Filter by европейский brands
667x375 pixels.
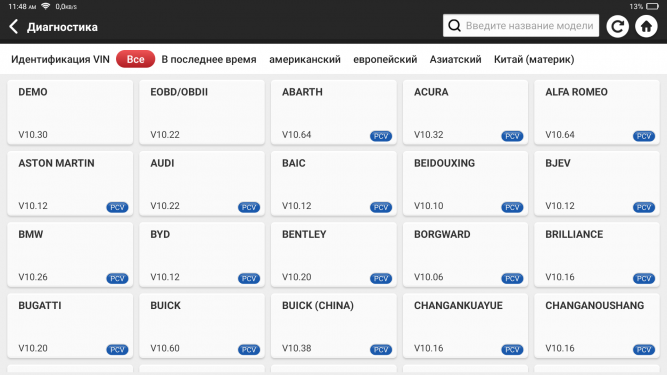click(x=385, y=59)
